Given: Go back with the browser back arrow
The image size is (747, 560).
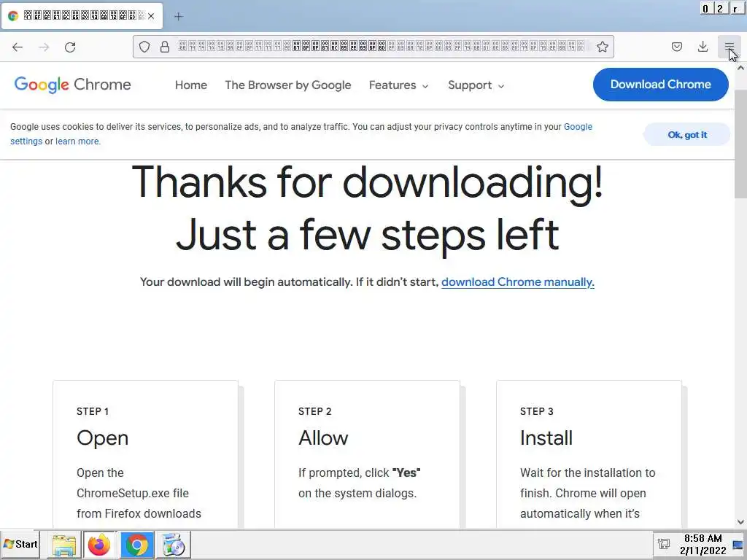Looking at the screenshot, I should 18,47.
